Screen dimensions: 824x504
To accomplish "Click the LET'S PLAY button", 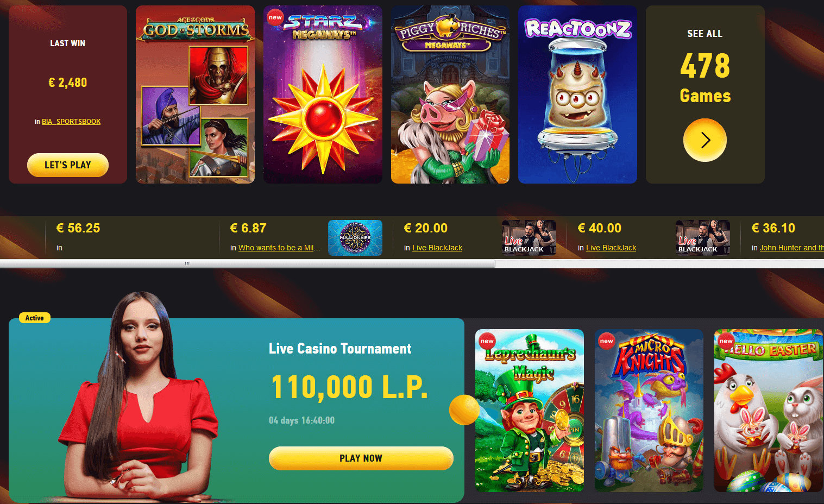I will [x=68, y=165].
